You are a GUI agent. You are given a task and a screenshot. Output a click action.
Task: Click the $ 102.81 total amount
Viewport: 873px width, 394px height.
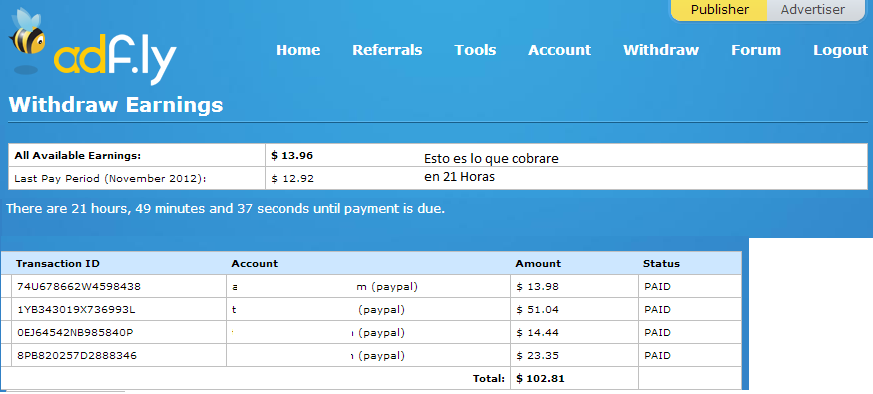coord(540,379)
